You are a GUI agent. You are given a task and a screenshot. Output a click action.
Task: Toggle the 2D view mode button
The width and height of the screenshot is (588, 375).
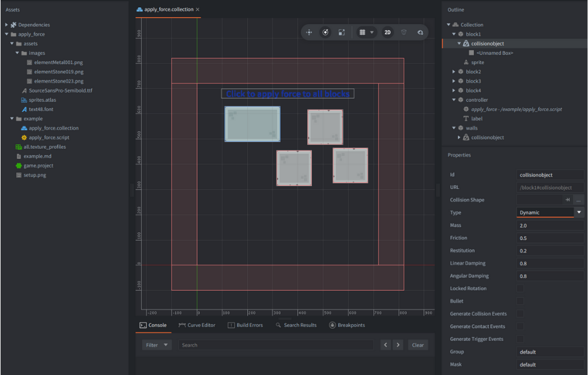pos(388,32)
